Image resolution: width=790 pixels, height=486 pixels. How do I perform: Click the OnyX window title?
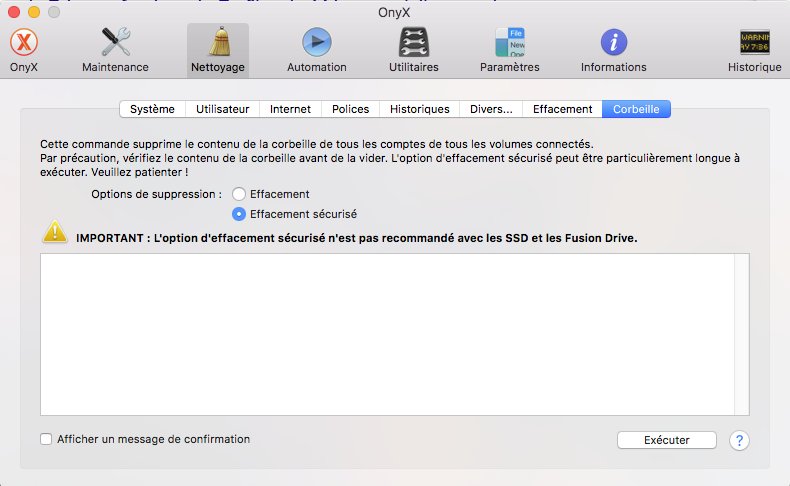[x=394, y=13]
